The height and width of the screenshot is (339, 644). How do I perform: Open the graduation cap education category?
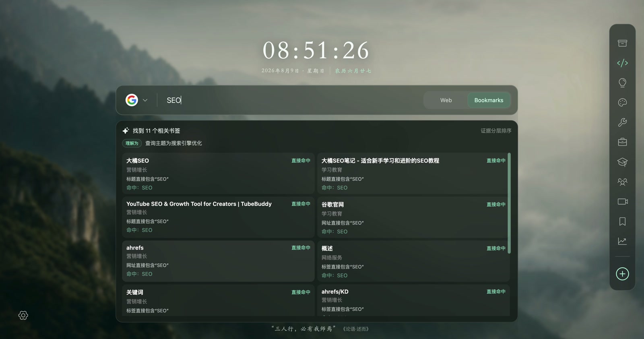(x=622, y=162)
